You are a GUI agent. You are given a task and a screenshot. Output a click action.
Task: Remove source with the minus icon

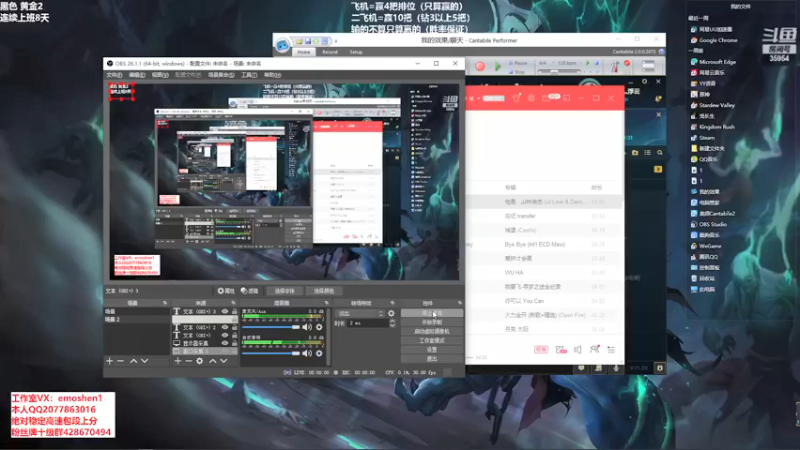pyautogui.click(x=188, y=361)
